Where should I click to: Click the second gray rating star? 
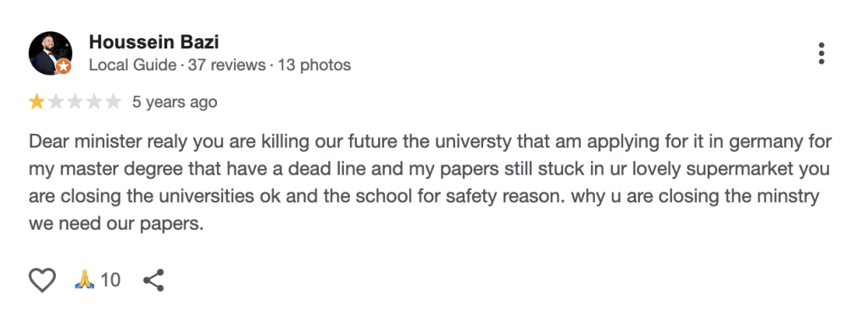56,102
